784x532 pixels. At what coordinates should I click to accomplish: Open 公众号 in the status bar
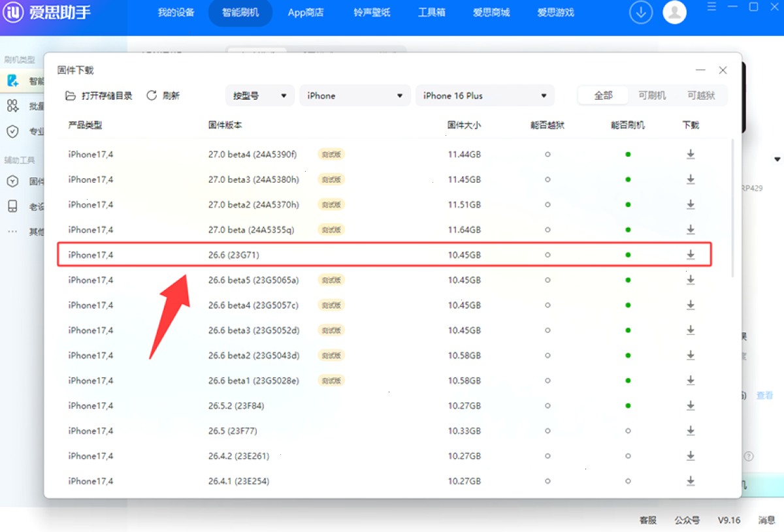tap(687, 520)
